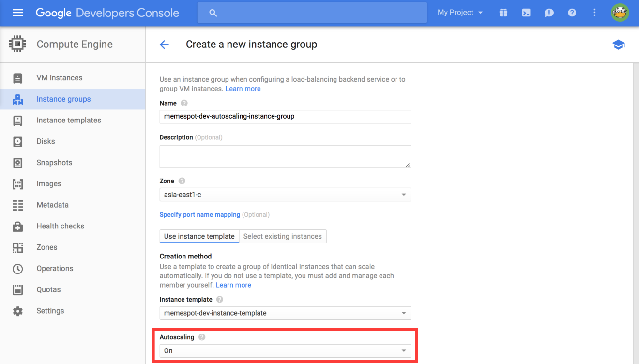Viewport: 639px width, 364px height.
Task: Open the three-dot overflow menu
Action: (x=594, y=13)
